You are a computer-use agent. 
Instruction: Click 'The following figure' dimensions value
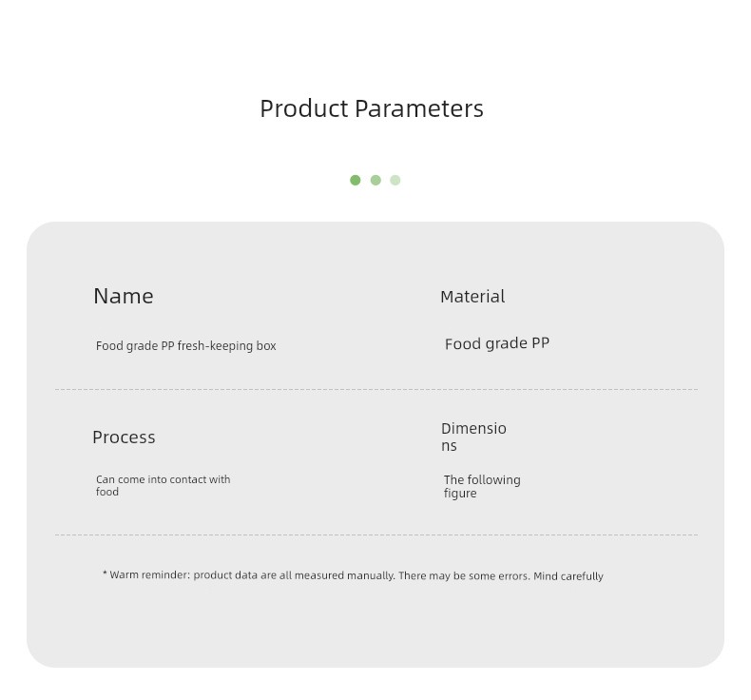(x=482, y=486)
